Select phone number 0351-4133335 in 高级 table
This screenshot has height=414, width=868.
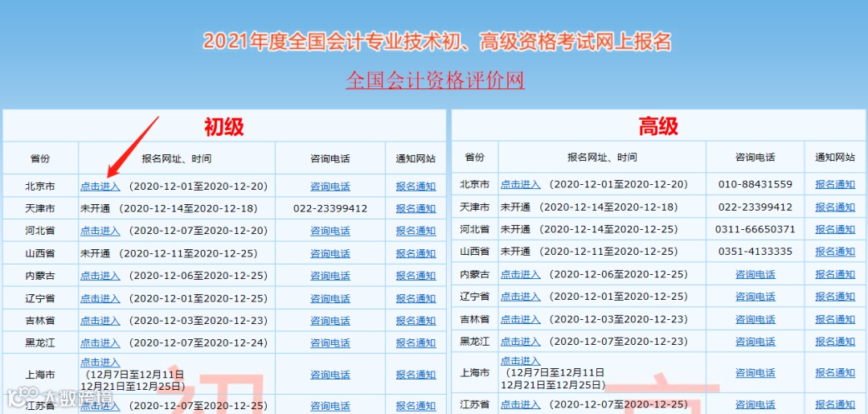click(755, 252)
